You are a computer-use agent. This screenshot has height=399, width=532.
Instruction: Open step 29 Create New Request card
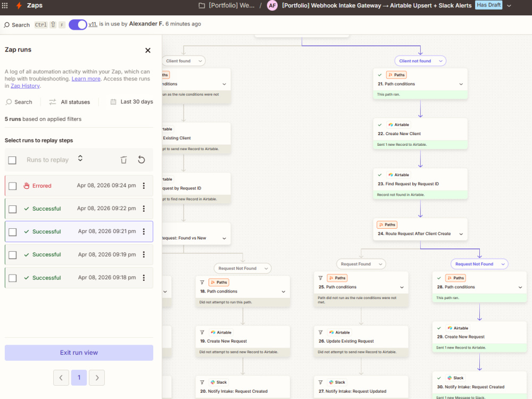(479, 337)
